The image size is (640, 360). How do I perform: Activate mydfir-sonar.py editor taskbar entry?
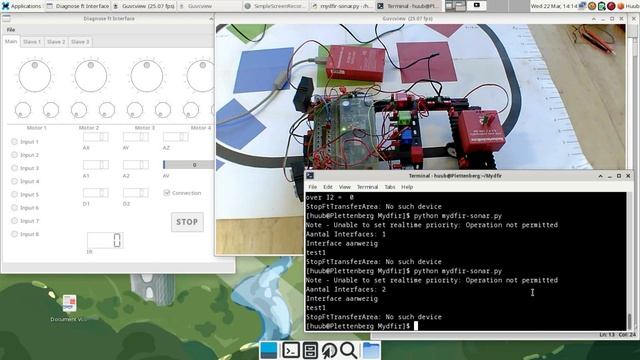point(342,6)
